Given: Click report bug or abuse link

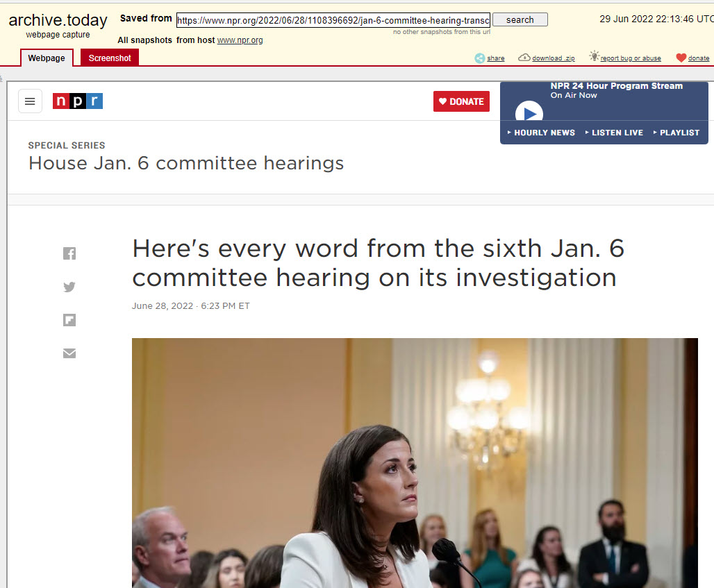Looking at the screenshot, I should click(631, 58).
